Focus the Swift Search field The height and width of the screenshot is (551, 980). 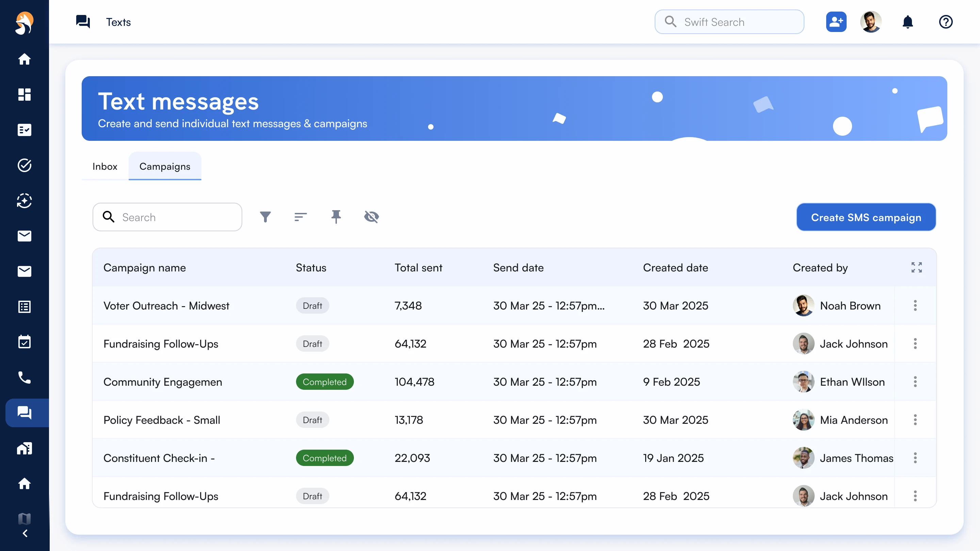[729, 22]
